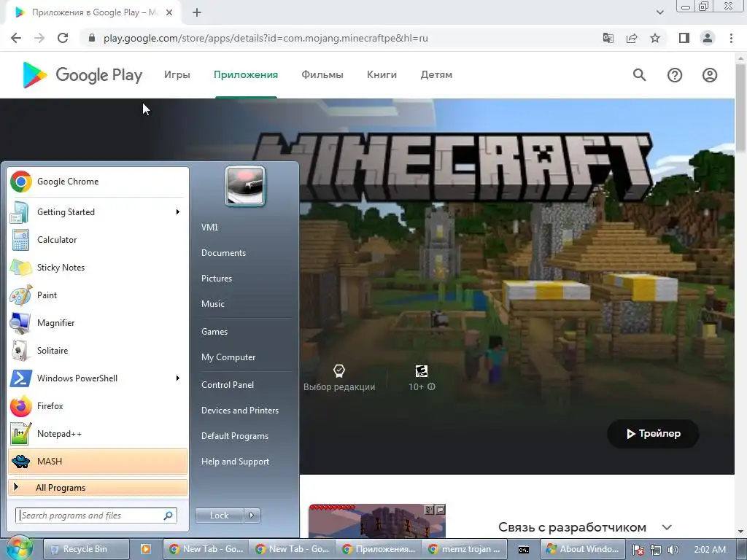
Task: Click the Lock button in the Start menu
Action: click(x=219, y=516)
